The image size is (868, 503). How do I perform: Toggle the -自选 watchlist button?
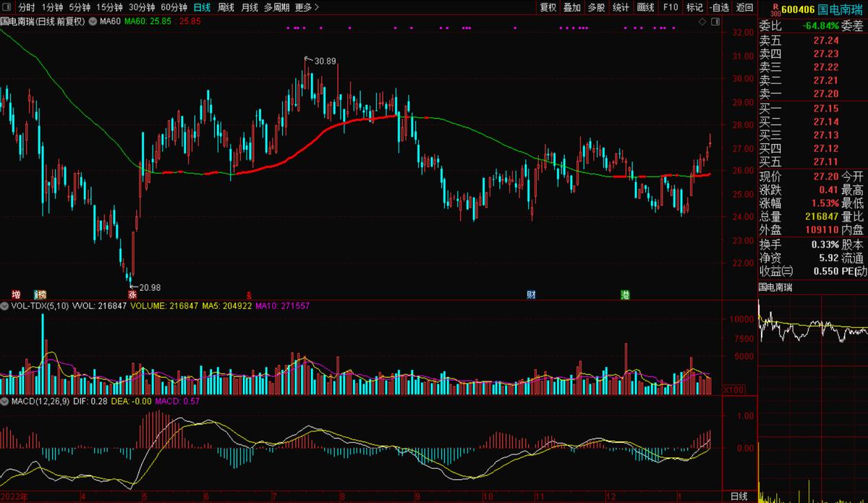(x=719, y=7)
